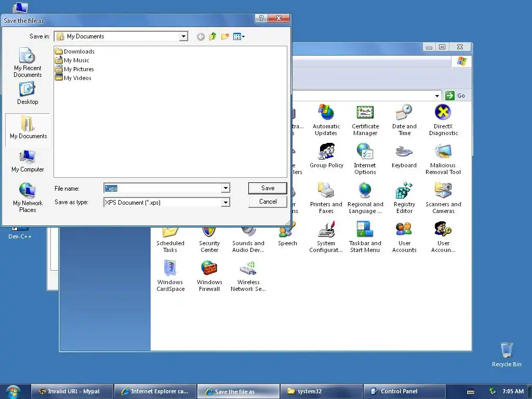Switch to system32 taskbar item

click(x=322, y=391)
